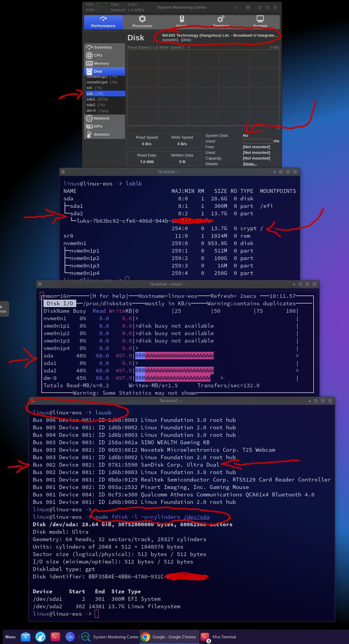349x644 pixels.
Task: Select sr0 in the disk list
Action: coord(105,88)
